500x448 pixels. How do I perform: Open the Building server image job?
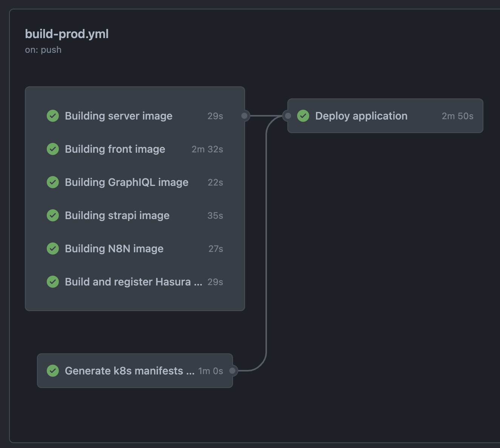click(135, 116)
